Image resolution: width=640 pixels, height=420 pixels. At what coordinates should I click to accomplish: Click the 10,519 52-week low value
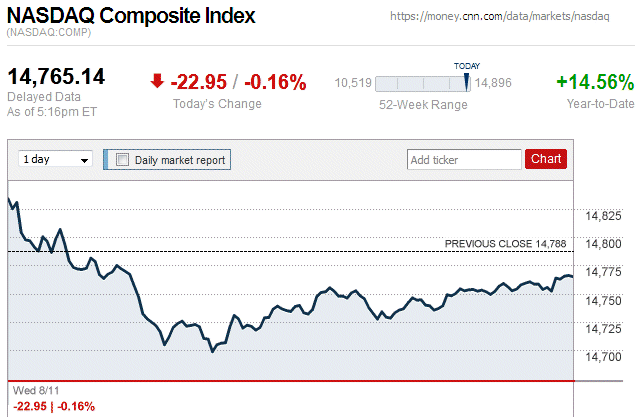353,84
